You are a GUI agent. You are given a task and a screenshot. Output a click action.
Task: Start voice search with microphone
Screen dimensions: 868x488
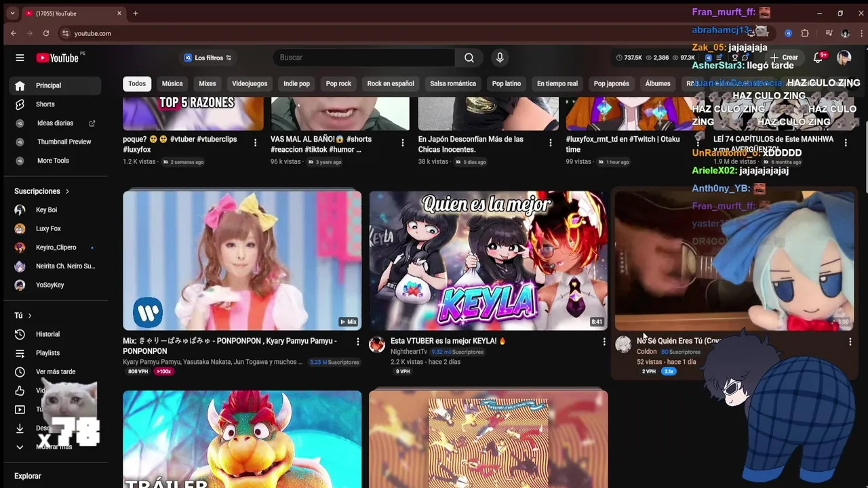tap(500, 58)
